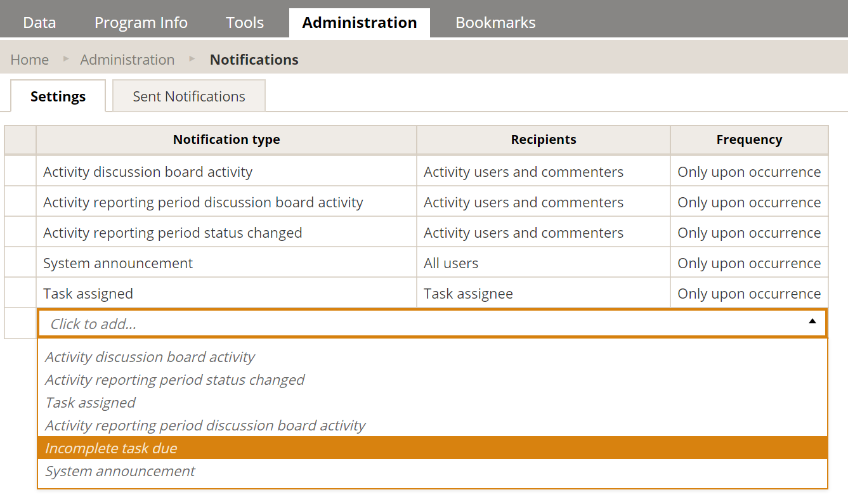
Task: Click inside the Click to add field
Action: [433, 323]
